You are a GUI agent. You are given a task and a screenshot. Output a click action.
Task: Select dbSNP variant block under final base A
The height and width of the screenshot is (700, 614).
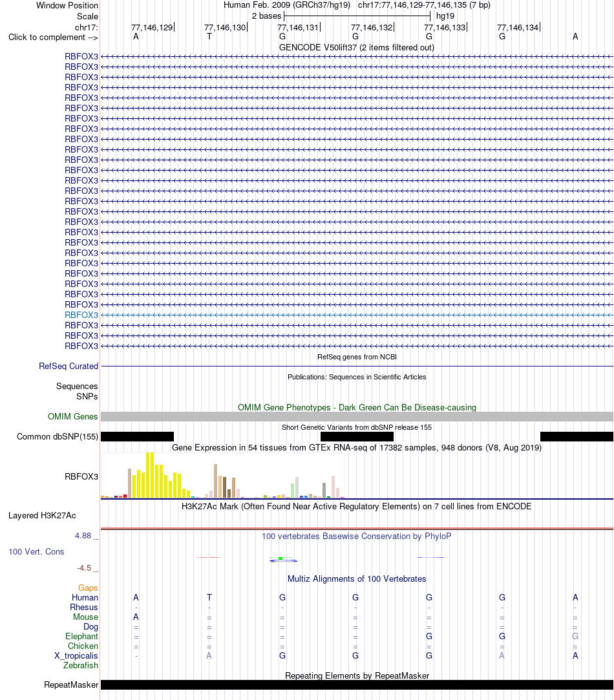pos(577,436)
